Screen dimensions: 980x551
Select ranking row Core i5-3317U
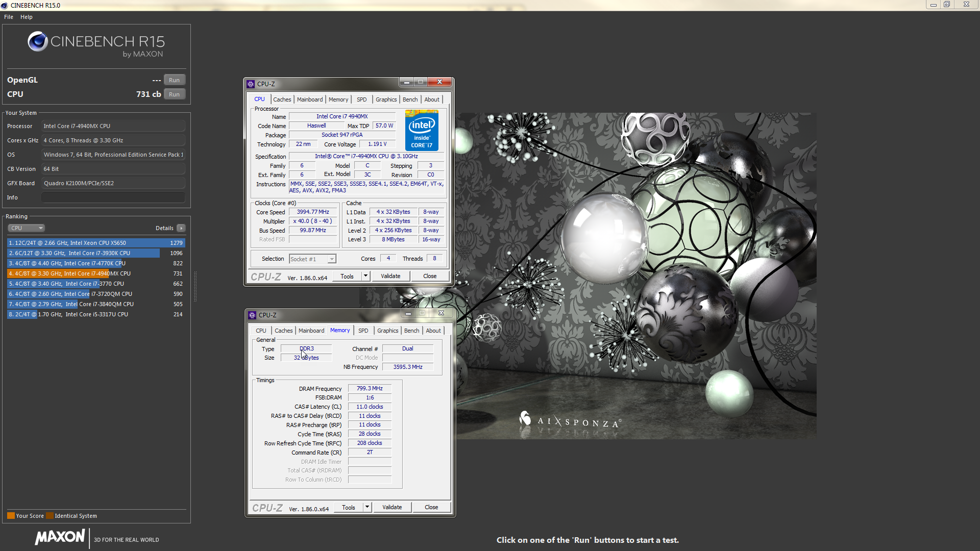coord(96,314)
